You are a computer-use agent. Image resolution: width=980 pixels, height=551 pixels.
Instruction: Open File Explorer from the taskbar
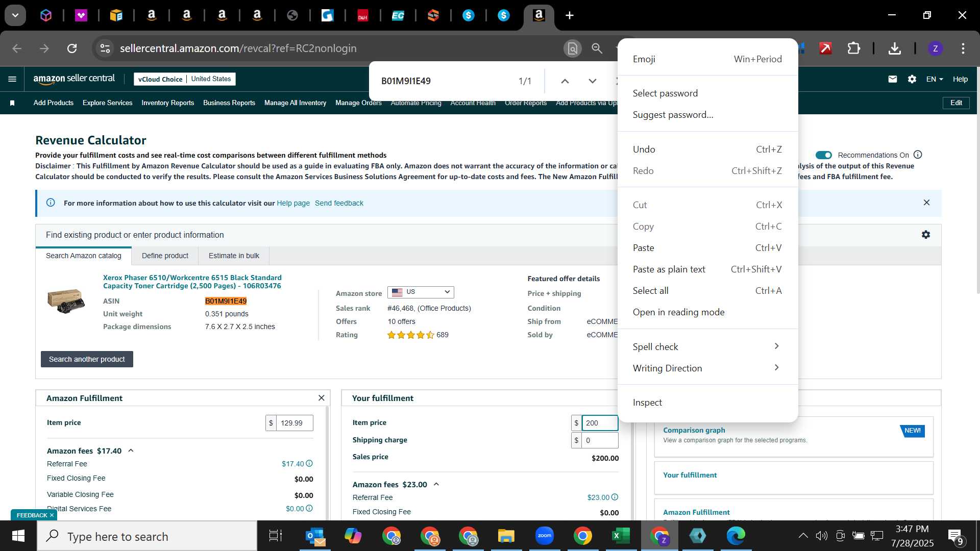point(506,536)
